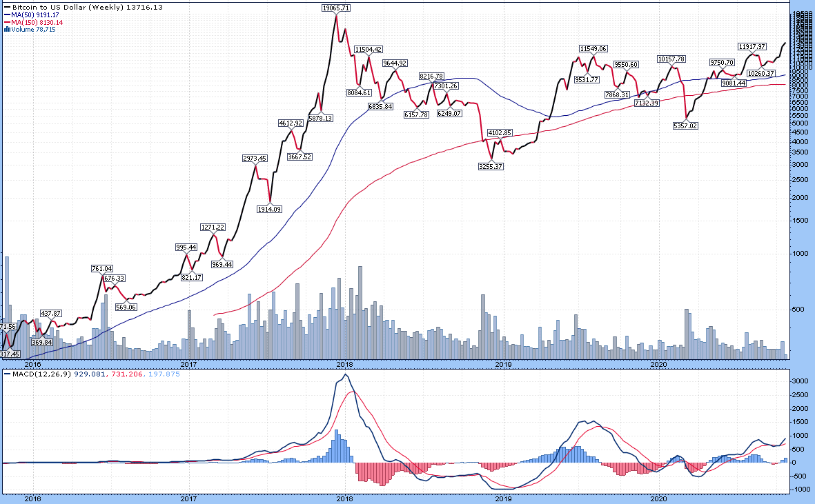Click the 8084.61 price label
Viewport: 815px width, 504px height.
tap(359, 93)
